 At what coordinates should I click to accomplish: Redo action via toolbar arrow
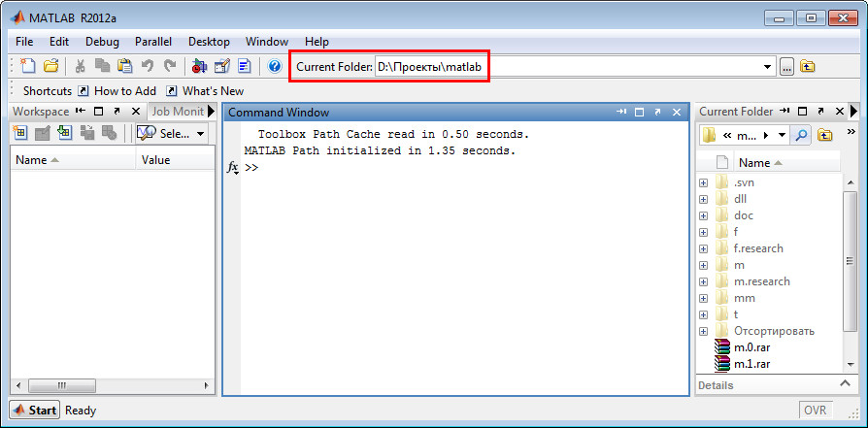169,66
